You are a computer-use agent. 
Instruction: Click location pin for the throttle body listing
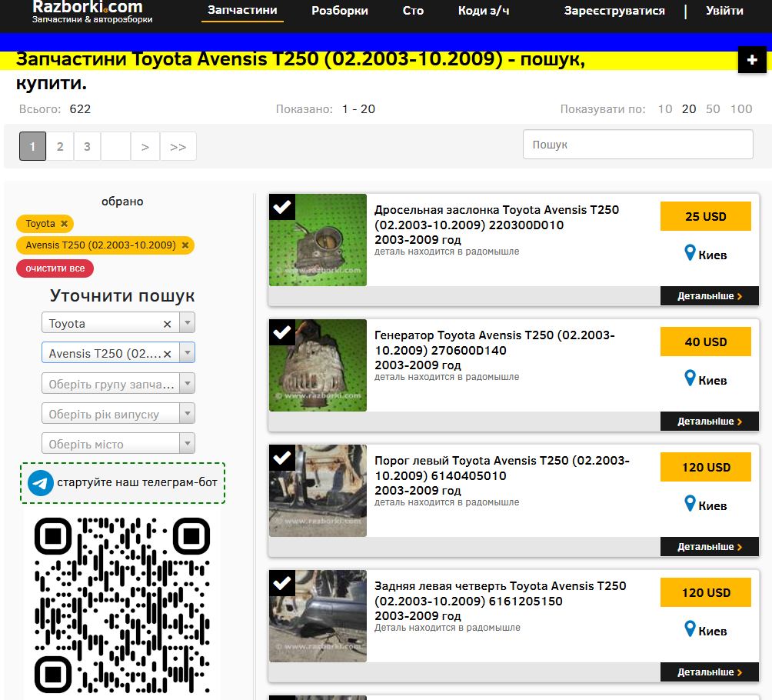point(690,253)
